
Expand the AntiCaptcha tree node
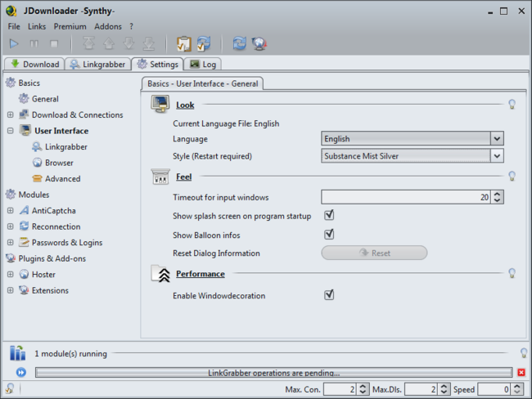pyautogui.click(x=11, y=210)
